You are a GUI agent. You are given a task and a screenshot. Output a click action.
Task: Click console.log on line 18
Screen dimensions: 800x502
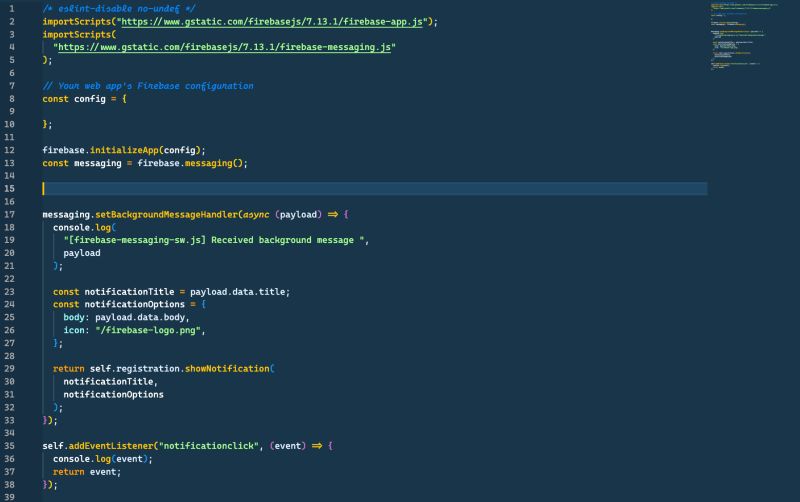point(82,227)
